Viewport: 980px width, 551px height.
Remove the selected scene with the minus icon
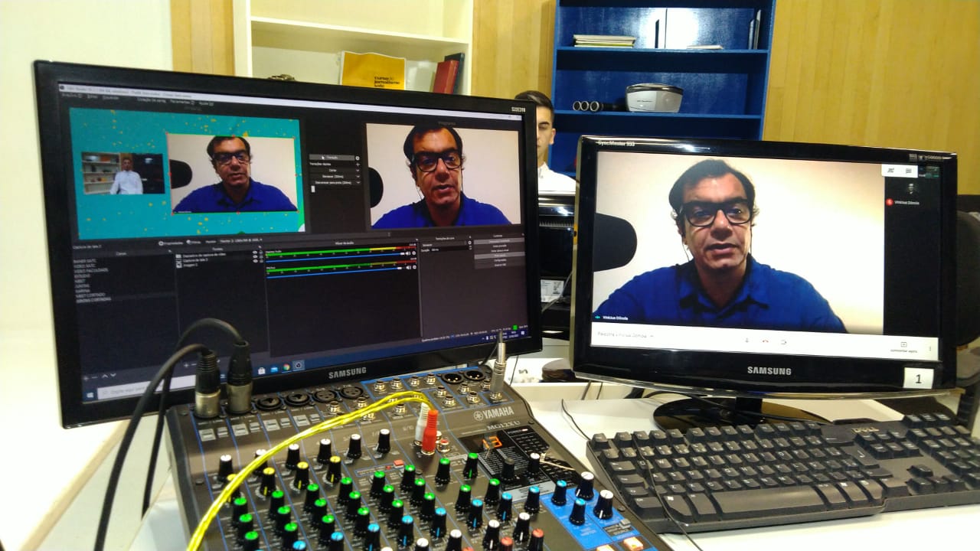(x=94, y=377)
